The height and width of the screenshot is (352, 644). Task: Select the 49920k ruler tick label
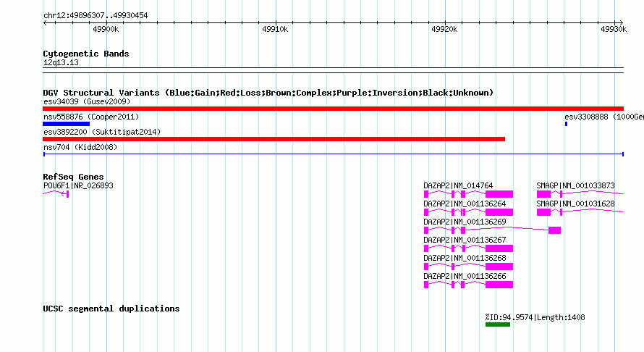(444, 29)
